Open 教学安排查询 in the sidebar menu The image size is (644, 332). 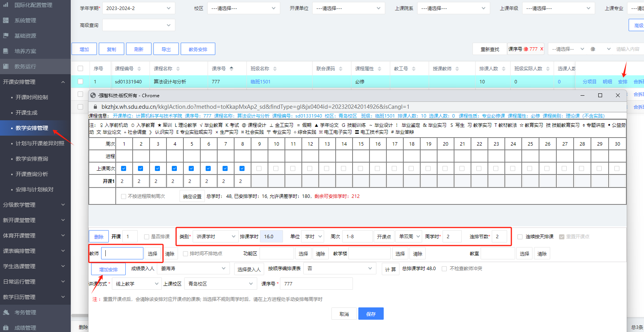32,159
